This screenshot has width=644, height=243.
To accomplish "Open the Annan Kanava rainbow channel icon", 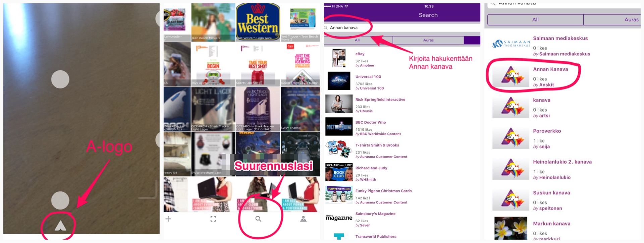I will point(511,76).
